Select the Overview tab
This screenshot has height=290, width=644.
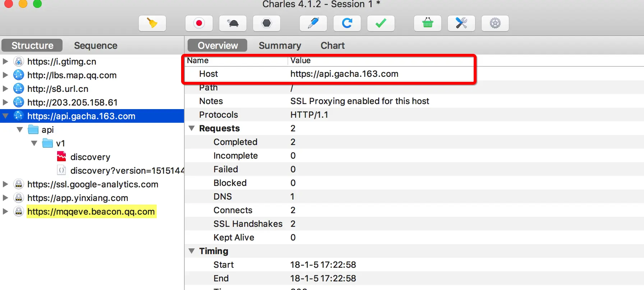point(218,46)
